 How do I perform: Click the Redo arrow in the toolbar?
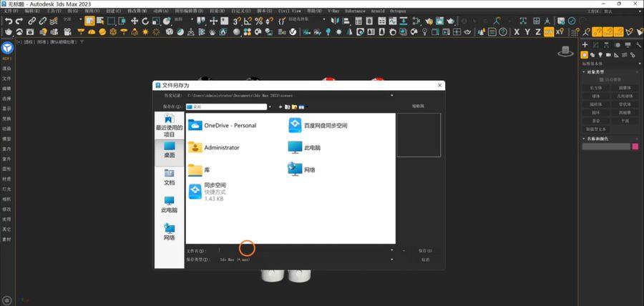click(19, 21)
